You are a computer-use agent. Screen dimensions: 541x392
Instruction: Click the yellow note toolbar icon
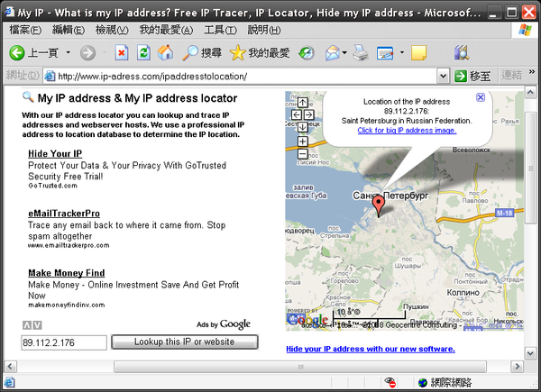point(418,53)
